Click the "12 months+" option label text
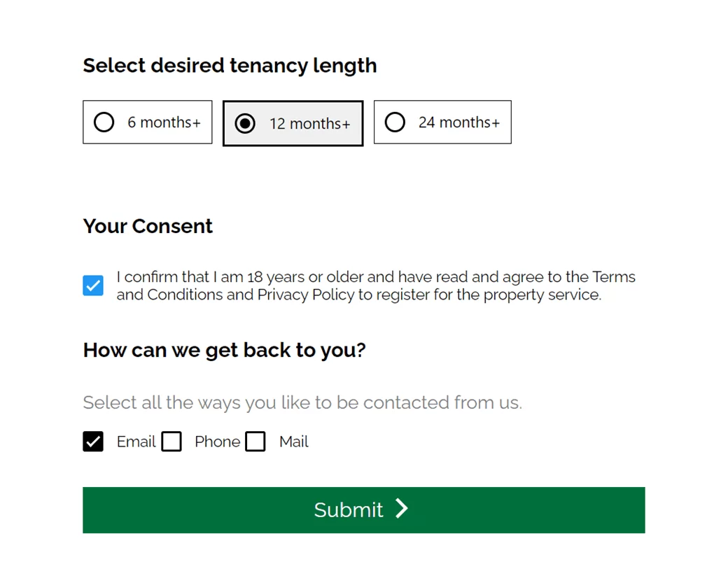 pos(309,124)
